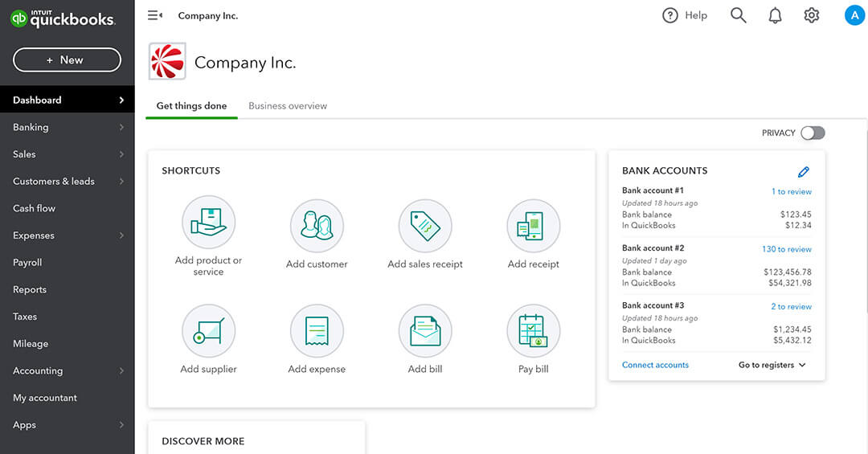Open Reports from the sidebar

pos(30,289)
